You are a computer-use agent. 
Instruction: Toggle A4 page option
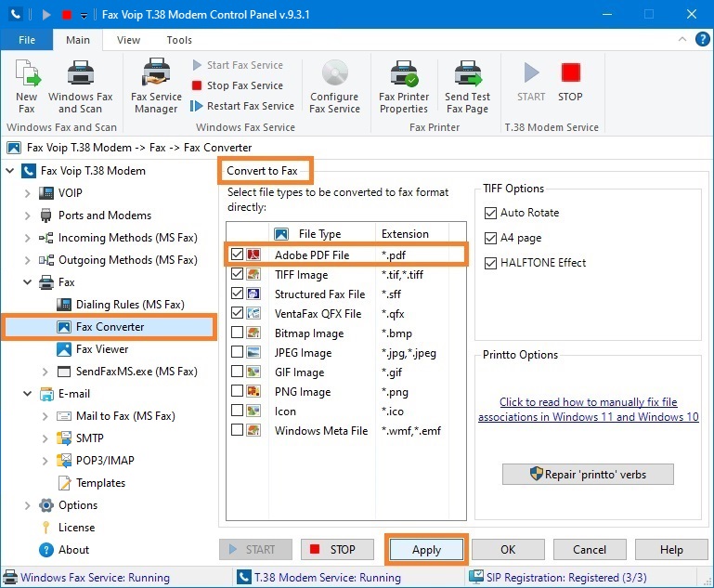tap(490, 238)
